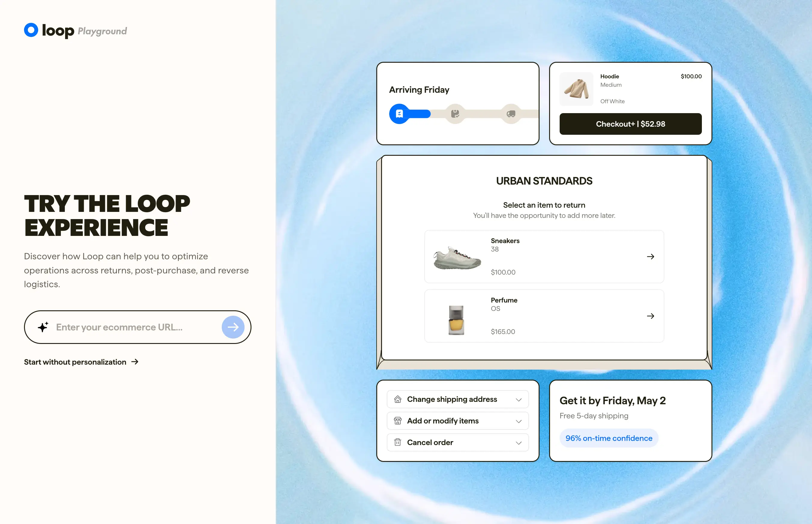Screen dimensions: 812x524
Task: Submit URL with the blue arrow button
Action: (233, 327)
